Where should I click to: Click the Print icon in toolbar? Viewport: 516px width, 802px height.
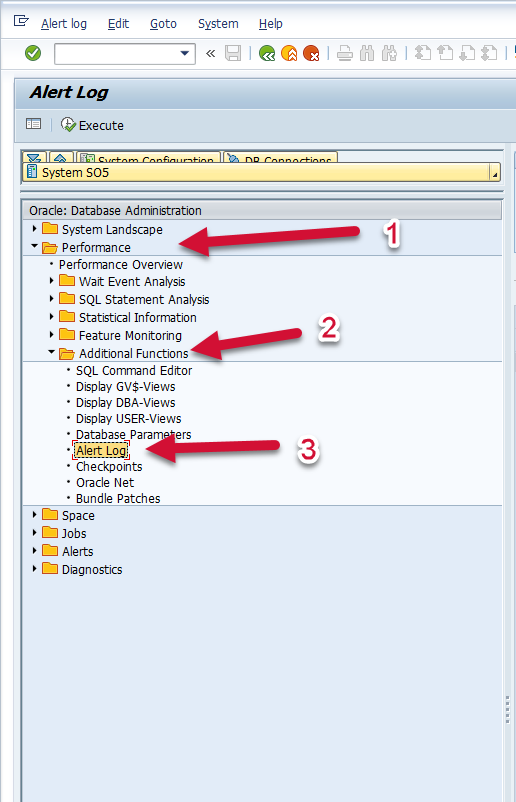point(345,53)
